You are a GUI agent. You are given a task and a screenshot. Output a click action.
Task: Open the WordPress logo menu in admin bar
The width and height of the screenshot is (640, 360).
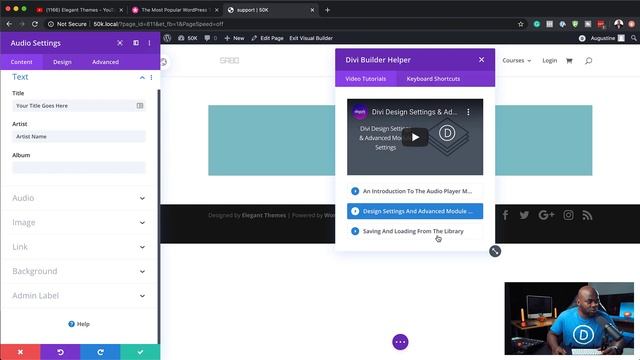167,38
